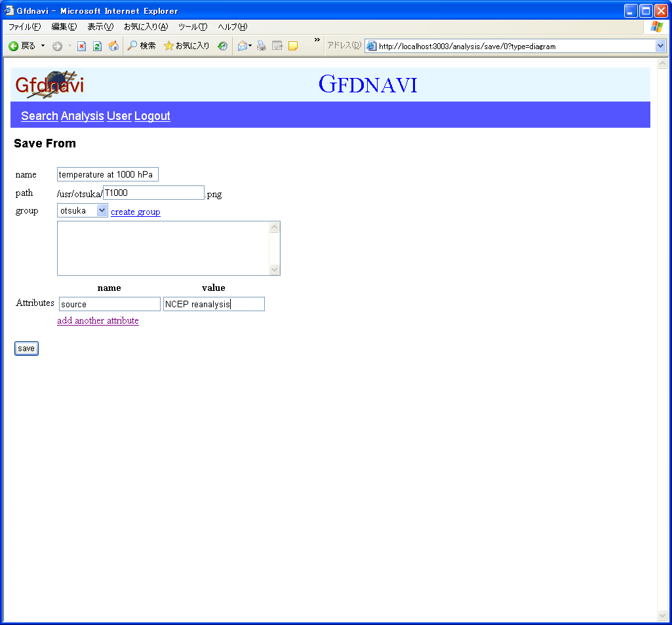Viewport: 672px width, 625px height.
Task: Click the Mail envelope icon
Action: pos(242,46)
